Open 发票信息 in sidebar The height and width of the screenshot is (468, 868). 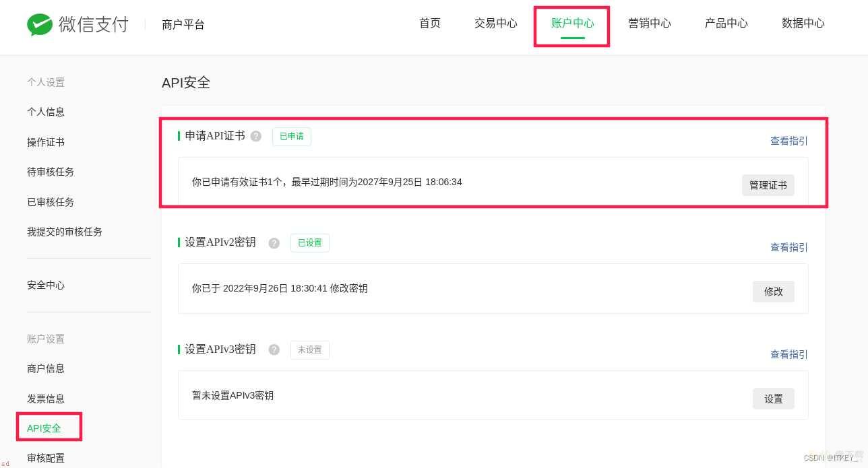coord(46,399)
